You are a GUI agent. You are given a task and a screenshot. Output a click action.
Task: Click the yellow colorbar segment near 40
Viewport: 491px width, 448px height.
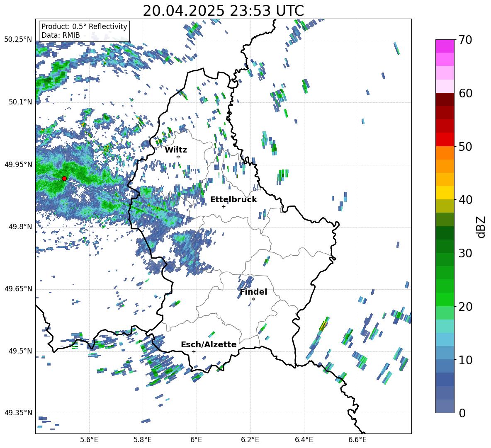click(445, 193)
